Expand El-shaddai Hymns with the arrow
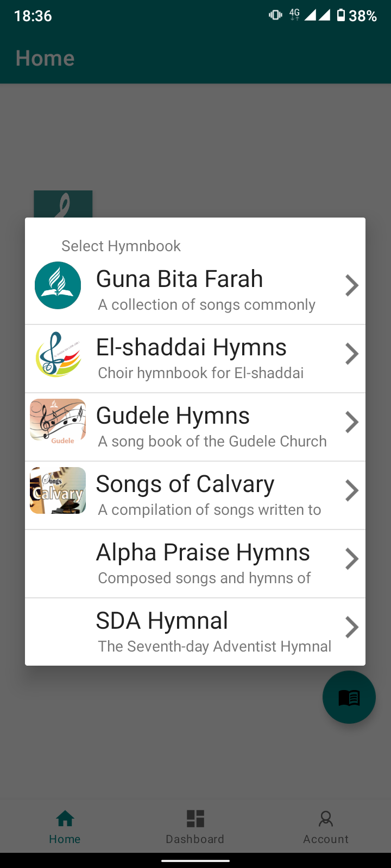The height and width of the screenshot is (868, 391). (352, 354)
